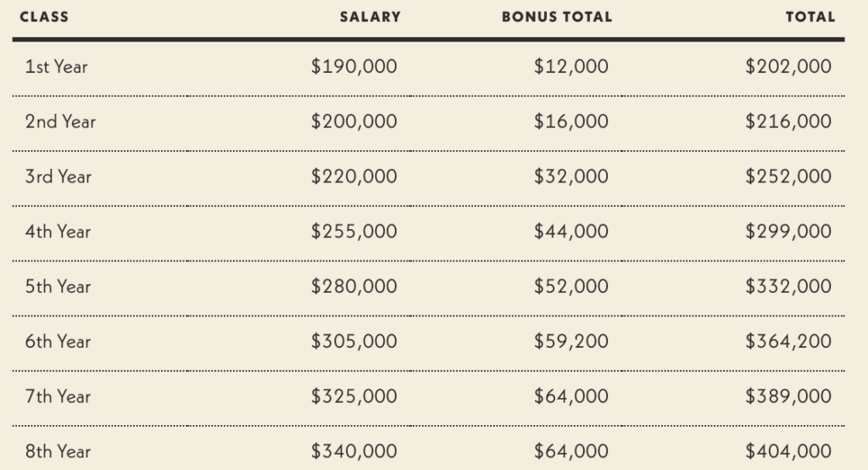The height and width of the screenshot is (470, 868).
Task: Select the 2nd Year row label
Action: pos(61,121)
